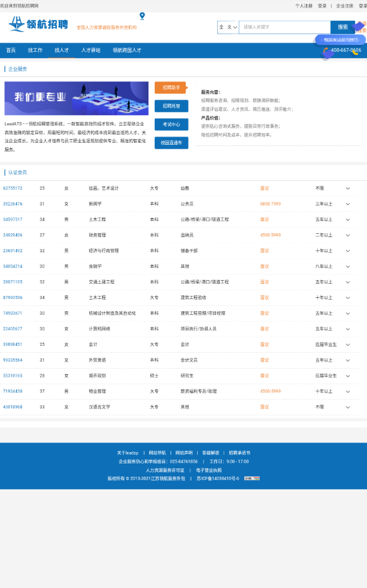This screenshot has height=588, width=367.
Task: Click the 网站声明 footer link
Action: (x=184, y=453)
